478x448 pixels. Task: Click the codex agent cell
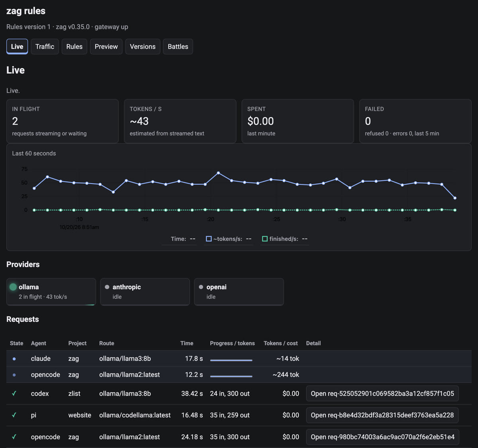coord(40,393)
